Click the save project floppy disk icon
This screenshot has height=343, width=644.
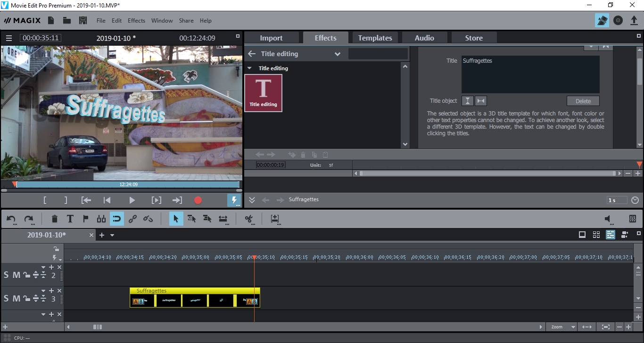[83, 20]
